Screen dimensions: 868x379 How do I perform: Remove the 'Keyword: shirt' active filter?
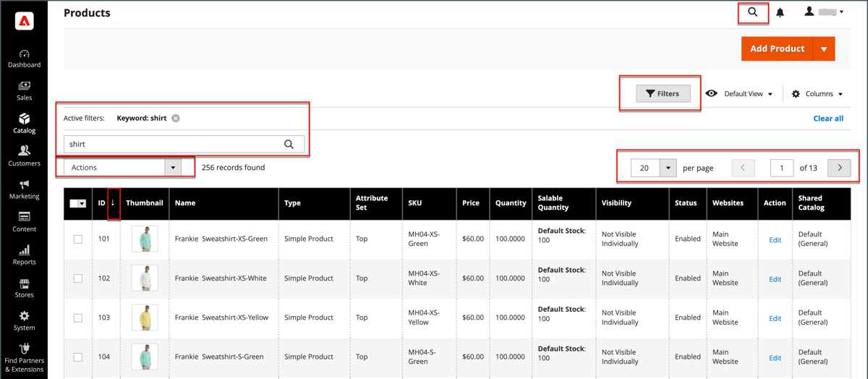point(176,118)
